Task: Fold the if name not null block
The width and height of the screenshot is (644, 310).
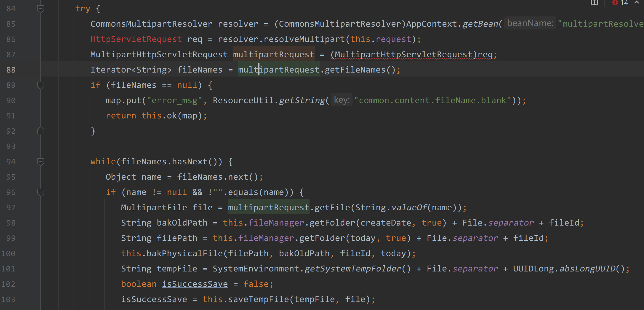Action: 41,192
